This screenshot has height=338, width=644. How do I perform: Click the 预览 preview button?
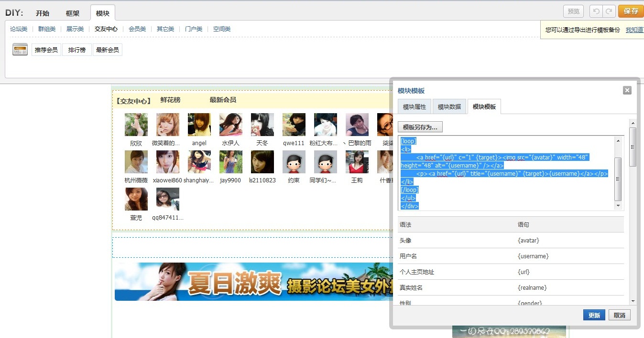[574, 11]
